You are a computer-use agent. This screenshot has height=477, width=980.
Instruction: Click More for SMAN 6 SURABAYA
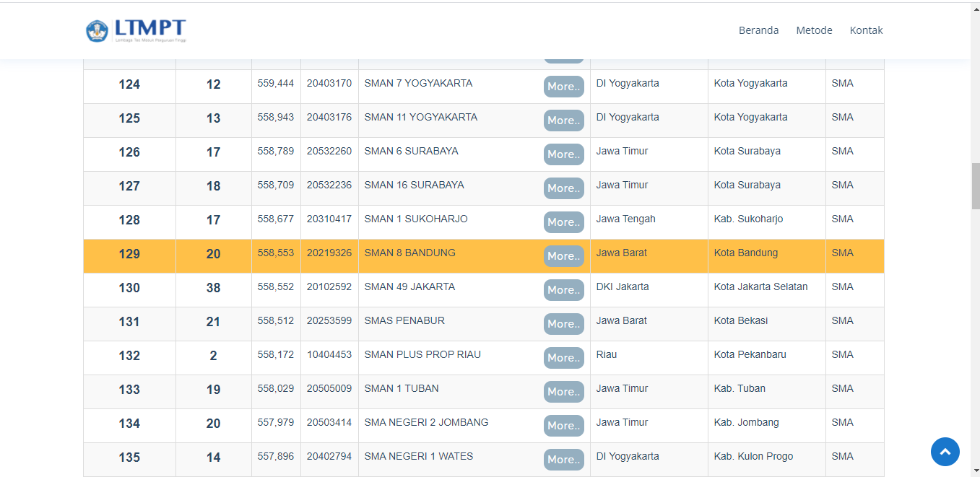[x=564, y=154]
